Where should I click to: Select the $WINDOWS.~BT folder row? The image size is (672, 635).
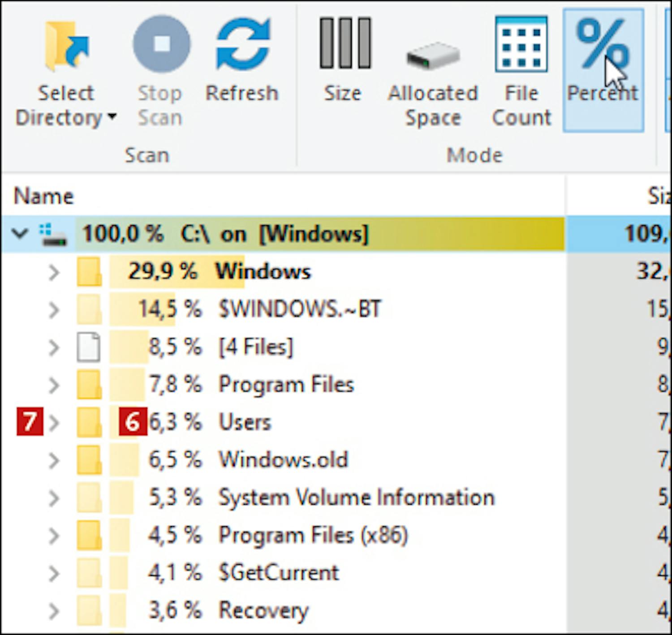(x=300, y=309)
